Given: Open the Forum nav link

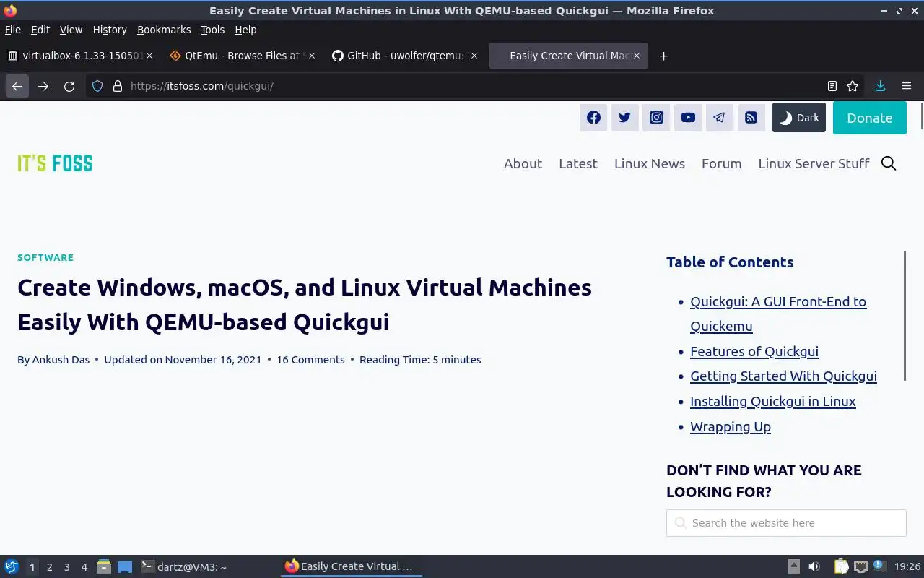Looking at the screenshot, I should [x=722, y=163].
